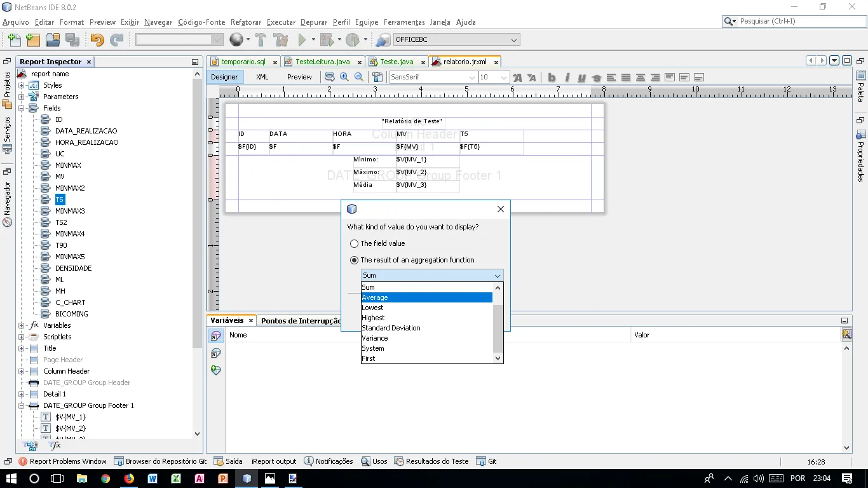Open the SansSerif font family dropdown
The width and height of the screenshot is (868, 488).
point(471,78)
